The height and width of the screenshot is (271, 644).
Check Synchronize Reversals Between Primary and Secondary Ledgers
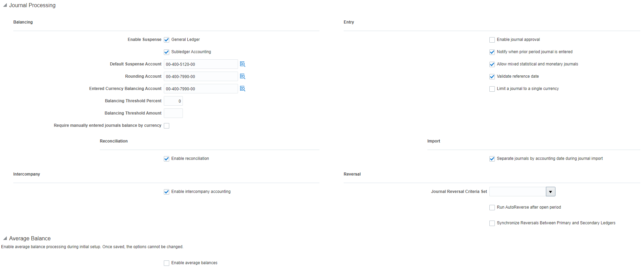492,223
